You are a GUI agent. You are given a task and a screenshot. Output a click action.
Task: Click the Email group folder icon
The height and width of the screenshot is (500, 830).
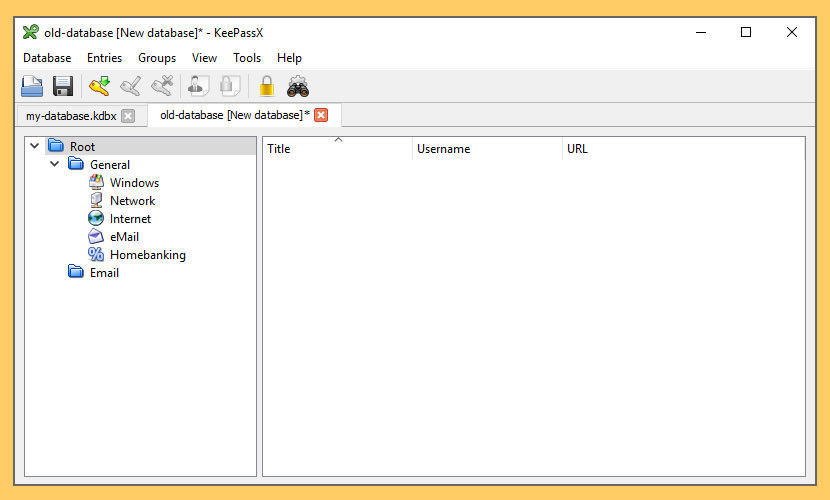tap(76, 272)
